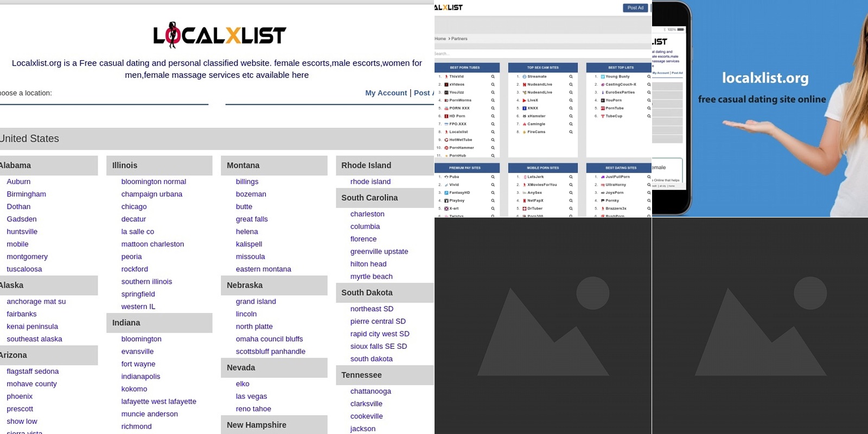Open the springfield location link
The width and height of the screenshot is (868, 434).
tap(138, 294)
